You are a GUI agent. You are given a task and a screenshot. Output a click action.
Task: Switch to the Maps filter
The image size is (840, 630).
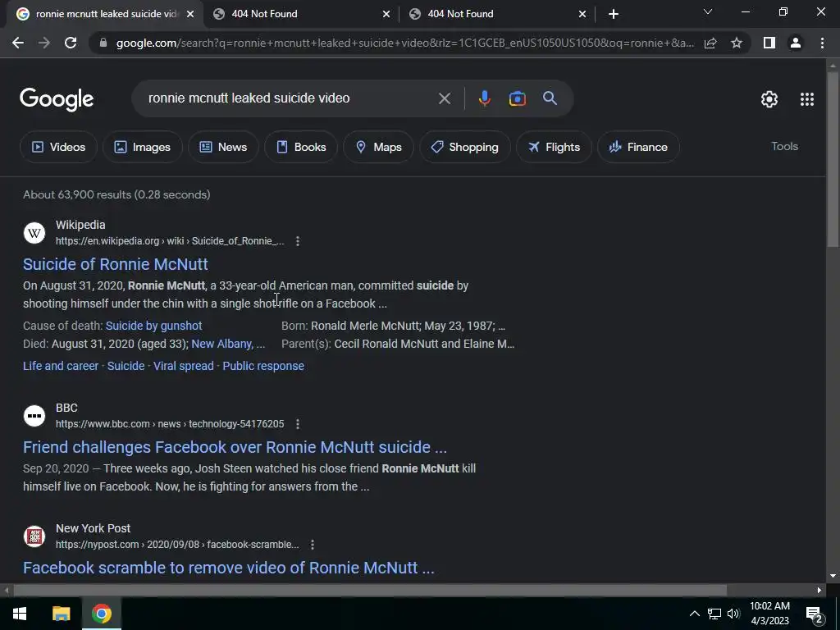tap(378, 147)
